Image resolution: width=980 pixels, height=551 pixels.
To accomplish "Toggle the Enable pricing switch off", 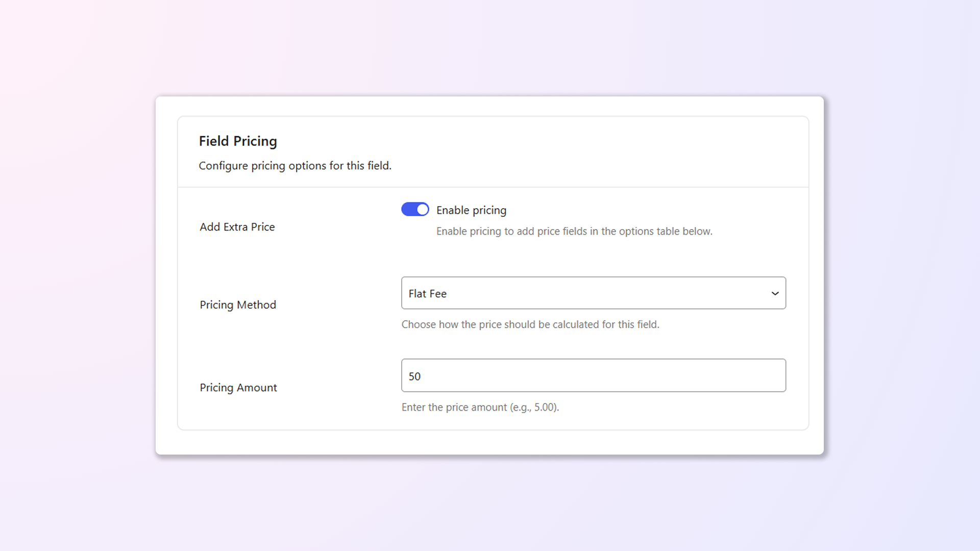I will click(414, 210).
